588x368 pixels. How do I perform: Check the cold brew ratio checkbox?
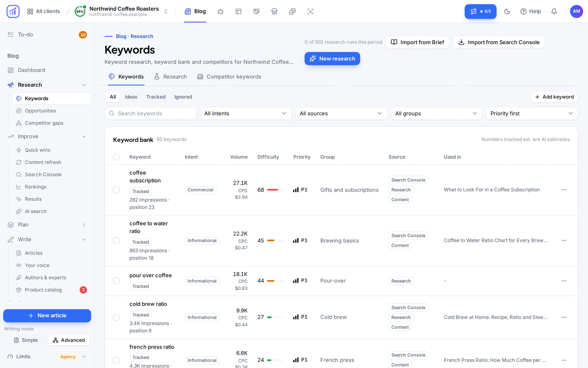click(116, 317)
